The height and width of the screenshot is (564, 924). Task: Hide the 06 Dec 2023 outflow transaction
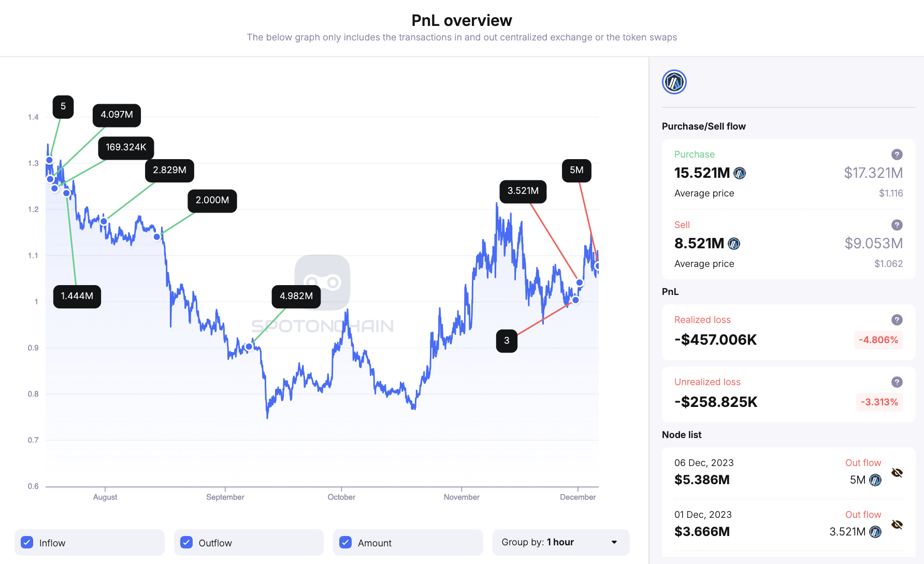[897, 473]
